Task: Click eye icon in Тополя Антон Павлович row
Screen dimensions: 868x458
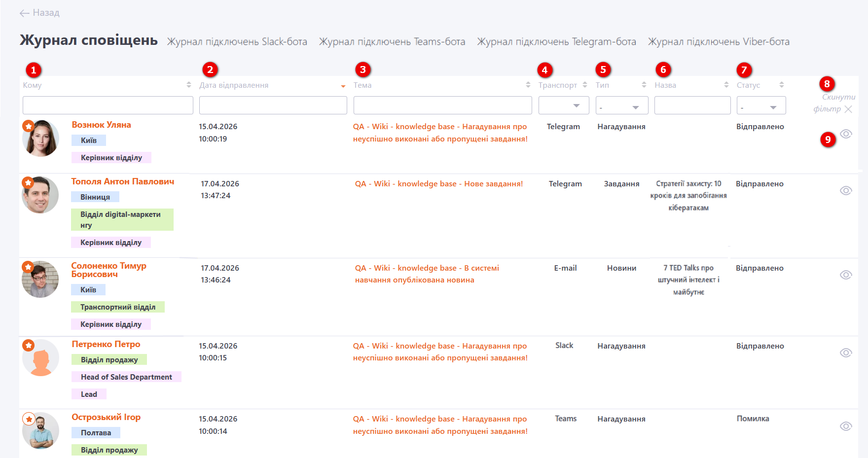Action: 846,191
